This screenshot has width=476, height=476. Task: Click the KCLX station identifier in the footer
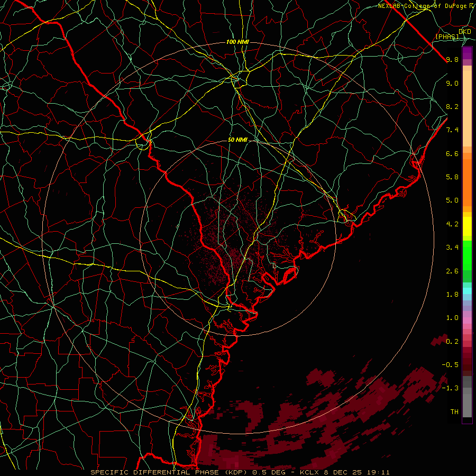[309, 472]
